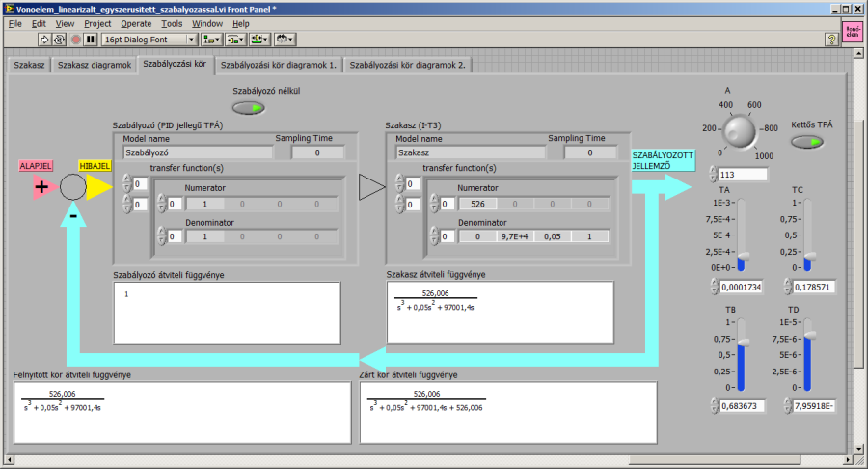Click the context help question mark icon
This screenshot has width=868, height=469.
[830, 40]
